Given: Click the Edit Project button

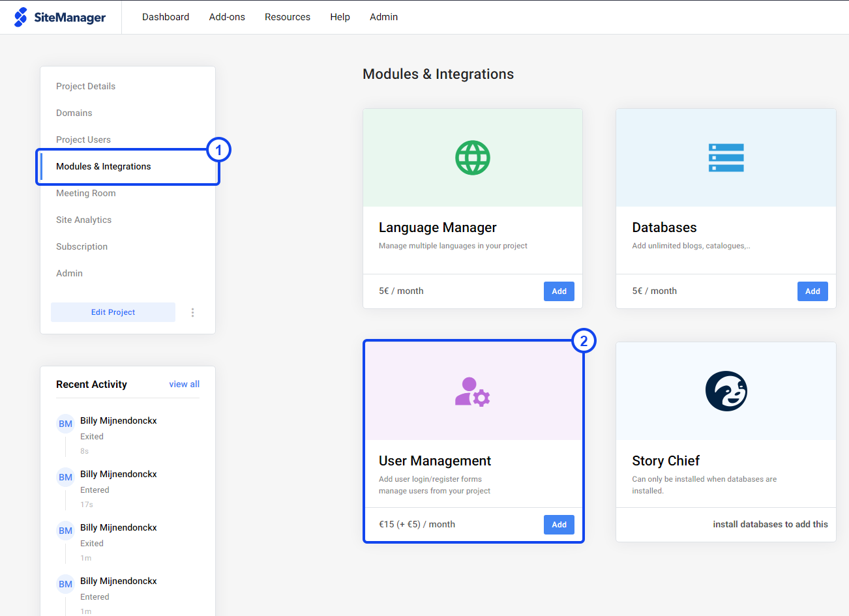Looking at the screenshot, I should pos(113,312).
